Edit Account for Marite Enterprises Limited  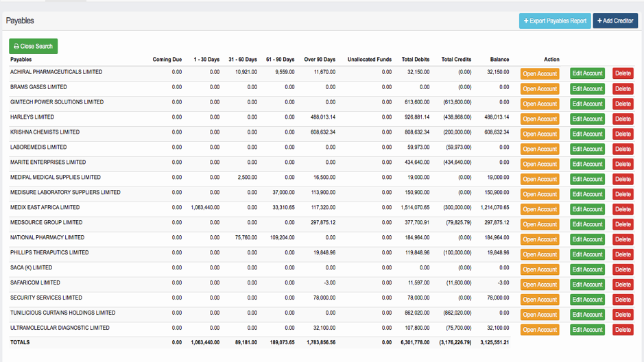(587, 164)
